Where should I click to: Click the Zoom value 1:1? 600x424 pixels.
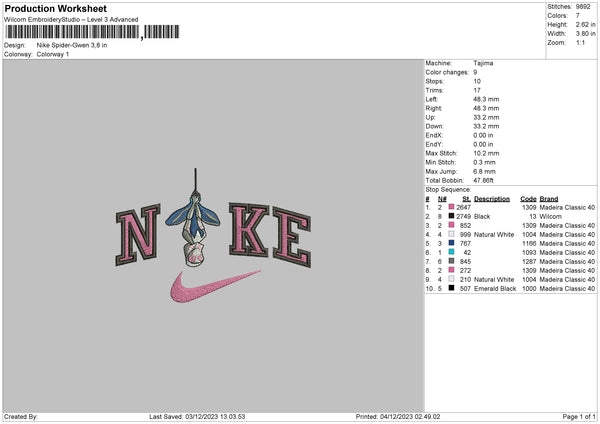[x=580, y=42]
